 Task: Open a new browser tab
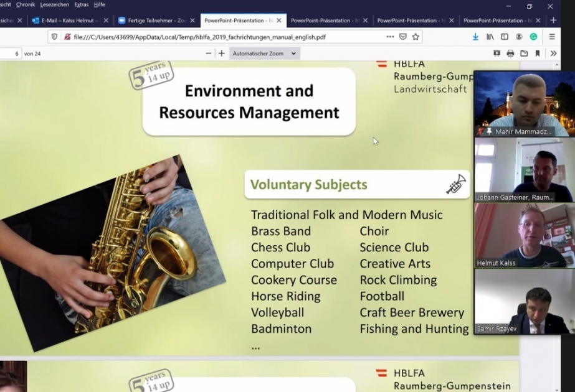(x=553, y=21)
